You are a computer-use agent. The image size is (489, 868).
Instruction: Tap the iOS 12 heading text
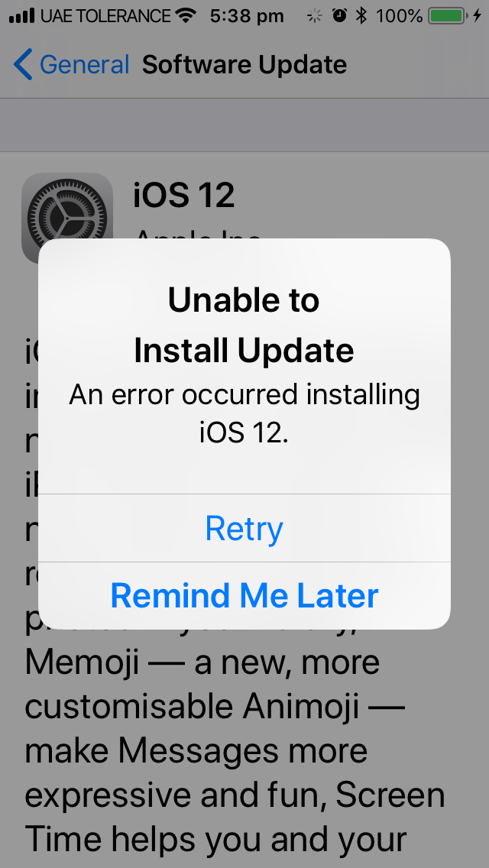point(184,195)
